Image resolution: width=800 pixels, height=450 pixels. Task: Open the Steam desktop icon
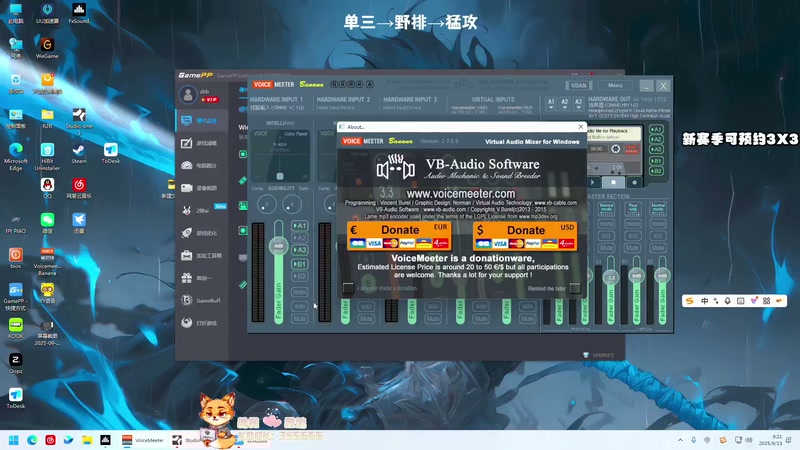(79, 153)
